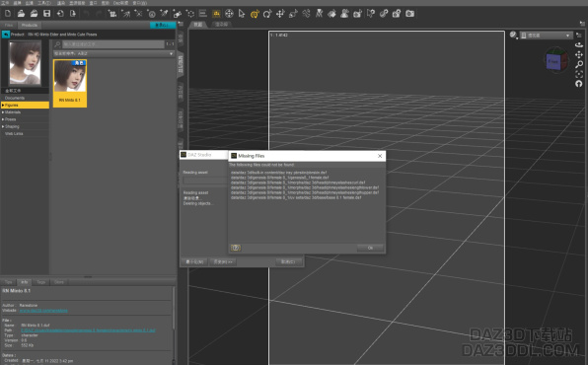Image resolution: width=588 pixels, height=365 pixels.
Task: Click the viewport orbit camera control
Action: 579,44
